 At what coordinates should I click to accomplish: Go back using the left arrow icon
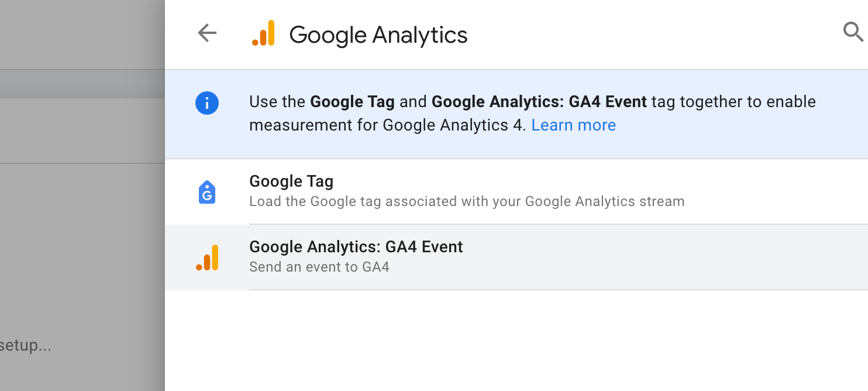pyautogui.click(x=207, y=33)
